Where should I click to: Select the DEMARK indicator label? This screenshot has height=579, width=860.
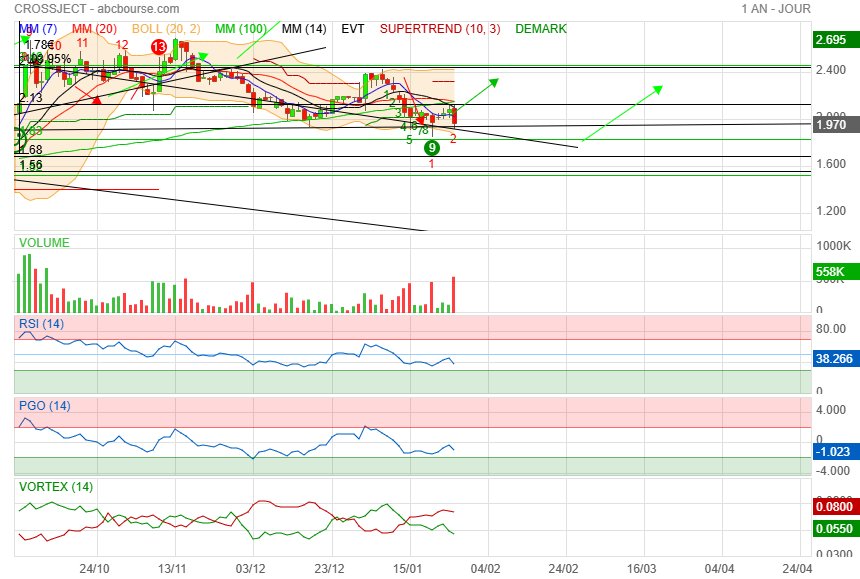(541, 29)
